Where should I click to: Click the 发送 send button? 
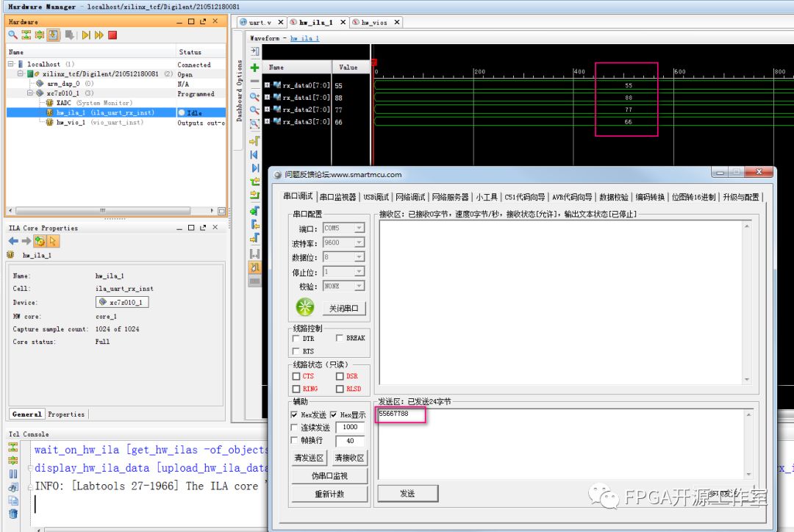(x=407, y=494)
